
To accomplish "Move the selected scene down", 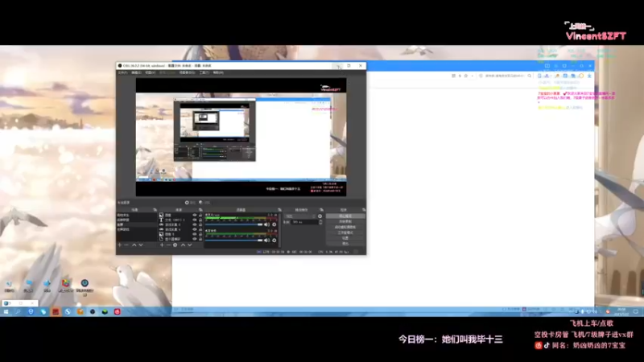I will coord(141,245).
